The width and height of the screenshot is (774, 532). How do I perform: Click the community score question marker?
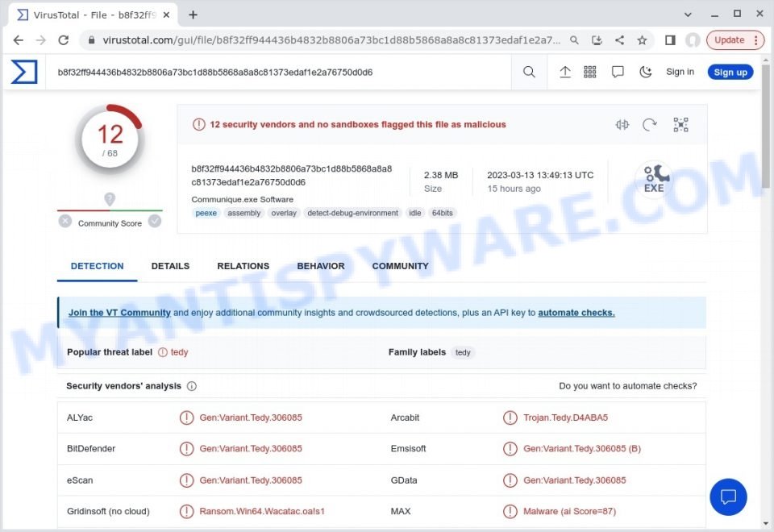coord(110,199)
